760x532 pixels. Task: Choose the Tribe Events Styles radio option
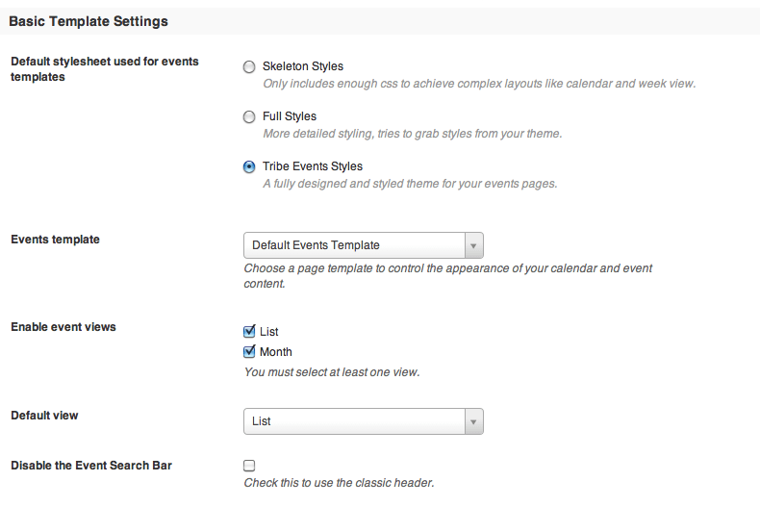[x=249, y=167]
